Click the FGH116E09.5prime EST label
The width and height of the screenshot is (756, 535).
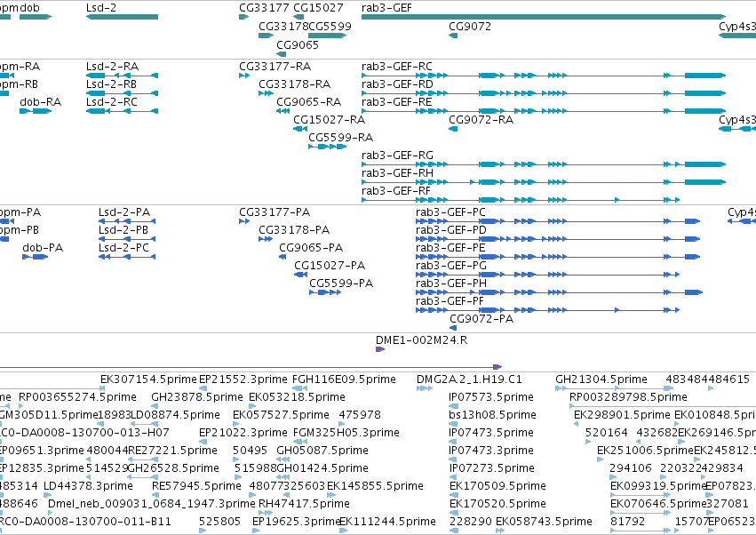click(344, 379)
